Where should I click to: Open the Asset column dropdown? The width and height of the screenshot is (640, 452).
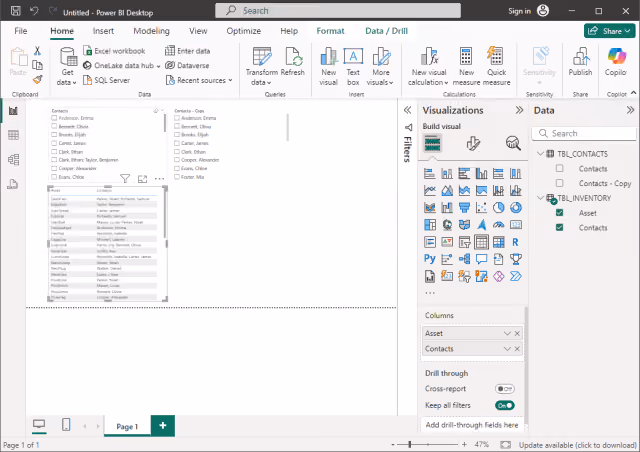(x=507, y=334)
